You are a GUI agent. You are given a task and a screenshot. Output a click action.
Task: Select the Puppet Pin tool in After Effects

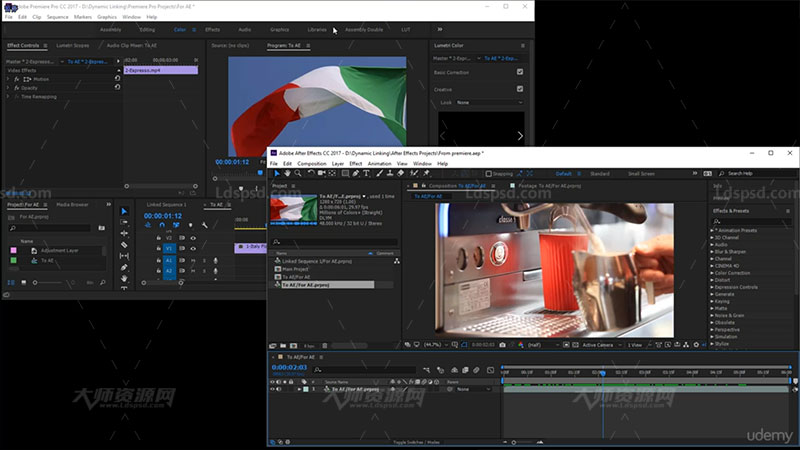[426, 173]
